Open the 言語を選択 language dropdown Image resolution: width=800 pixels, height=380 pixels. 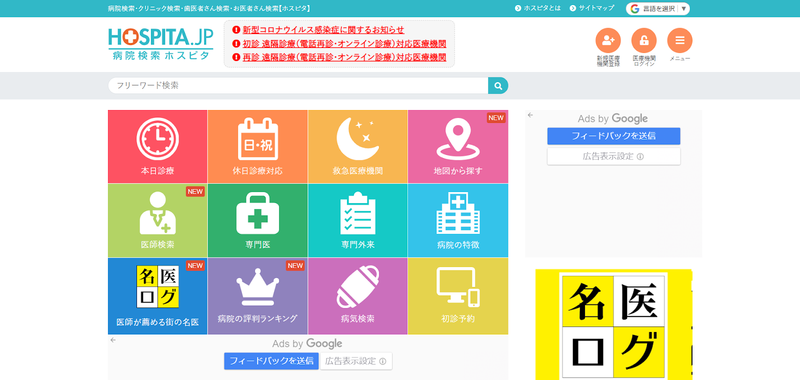tap(657, 9)
